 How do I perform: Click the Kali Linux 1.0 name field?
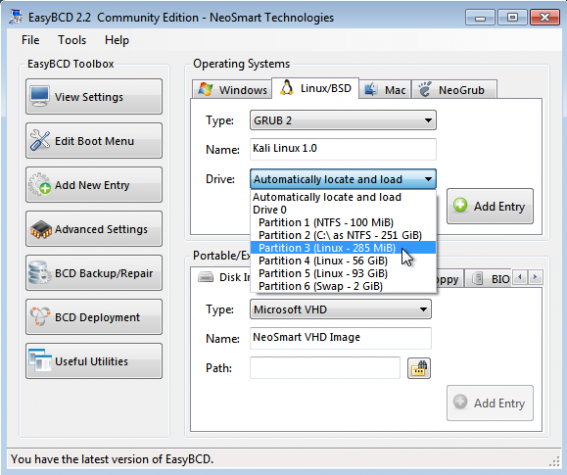point(343,149)
